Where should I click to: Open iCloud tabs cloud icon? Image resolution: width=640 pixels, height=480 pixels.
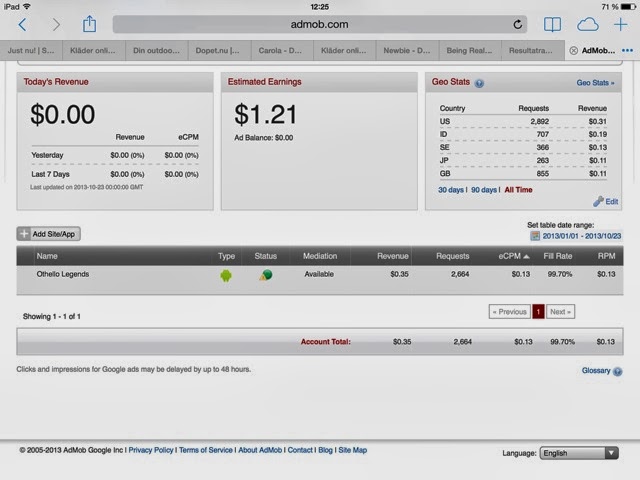[587, 24]
